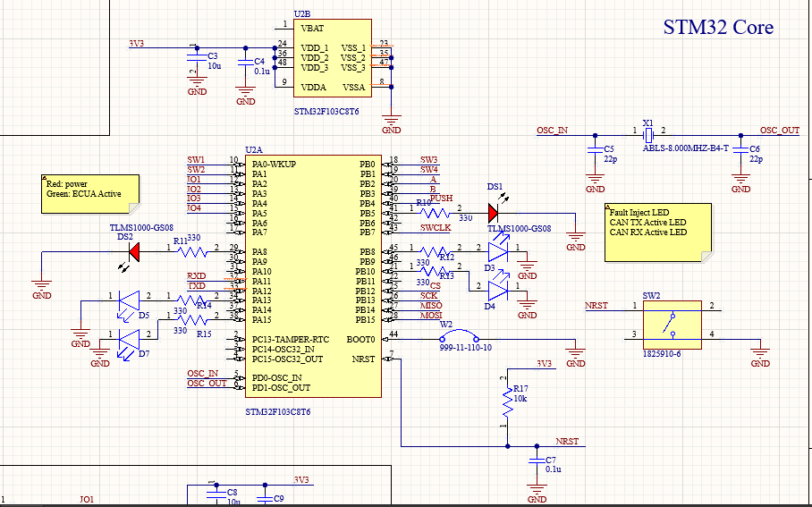The image size is (812, 507).
Task: Select the R12 resistor symbol
Action: (435, 251)
